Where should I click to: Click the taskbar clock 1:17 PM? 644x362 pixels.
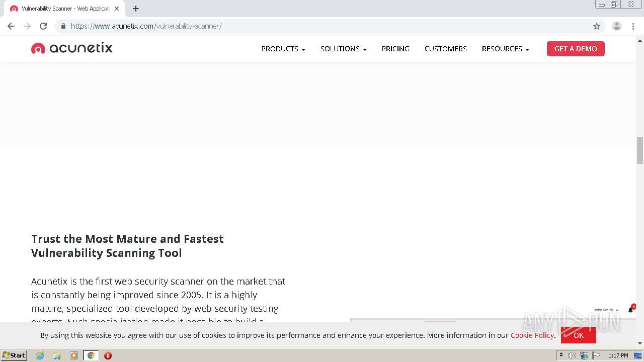(x=618, y=355)
